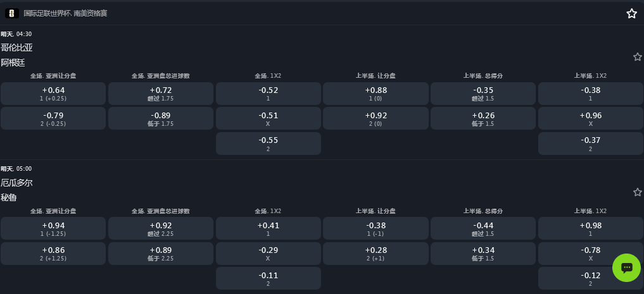This screenshot has height=294, width=644.
Task: Pick under 1.75 goals at -0.89
Action: click(x=161, y=119)
